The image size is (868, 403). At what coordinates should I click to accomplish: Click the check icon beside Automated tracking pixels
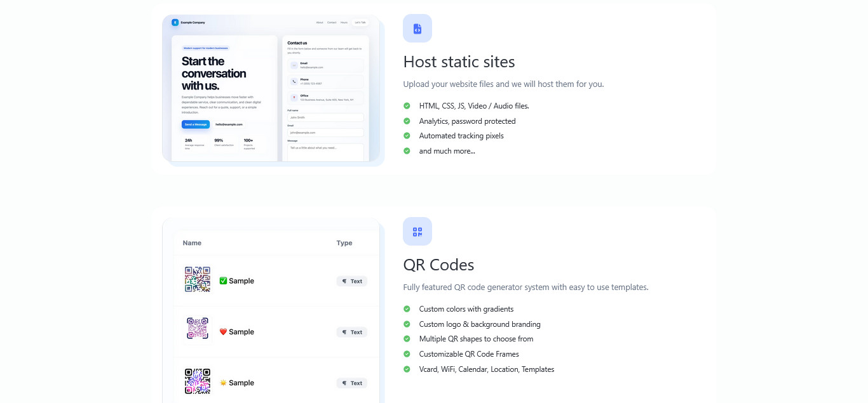click(x=407, y=136)
